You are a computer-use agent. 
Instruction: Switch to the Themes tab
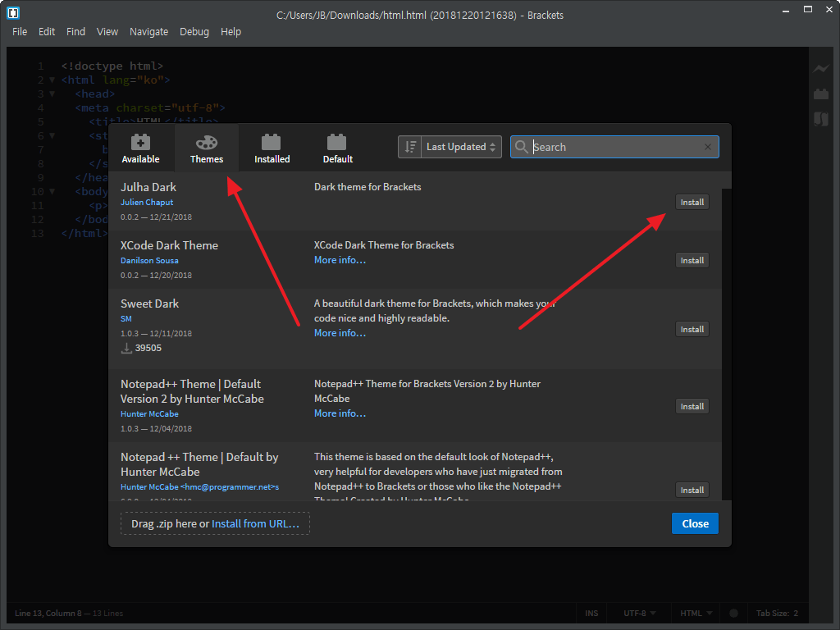point(207,148)
